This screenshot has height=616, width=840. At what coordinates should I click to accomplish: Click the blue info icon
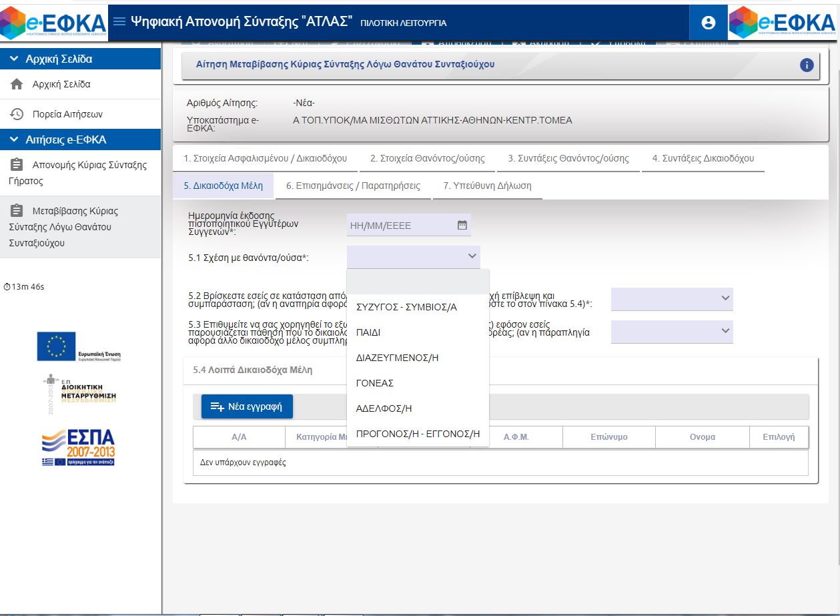click(807, 65)
